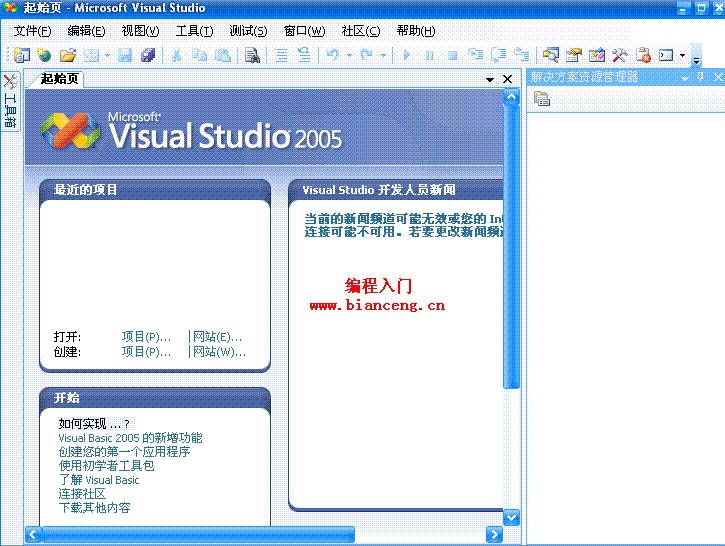Open the Properties Window toolbar icon

[x=574, y=55]
